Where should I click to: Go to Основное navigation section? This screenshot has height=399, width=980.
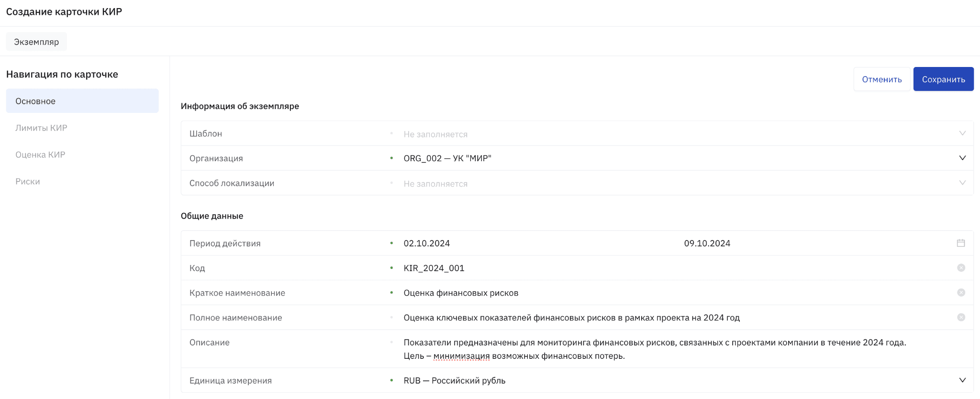82,101
